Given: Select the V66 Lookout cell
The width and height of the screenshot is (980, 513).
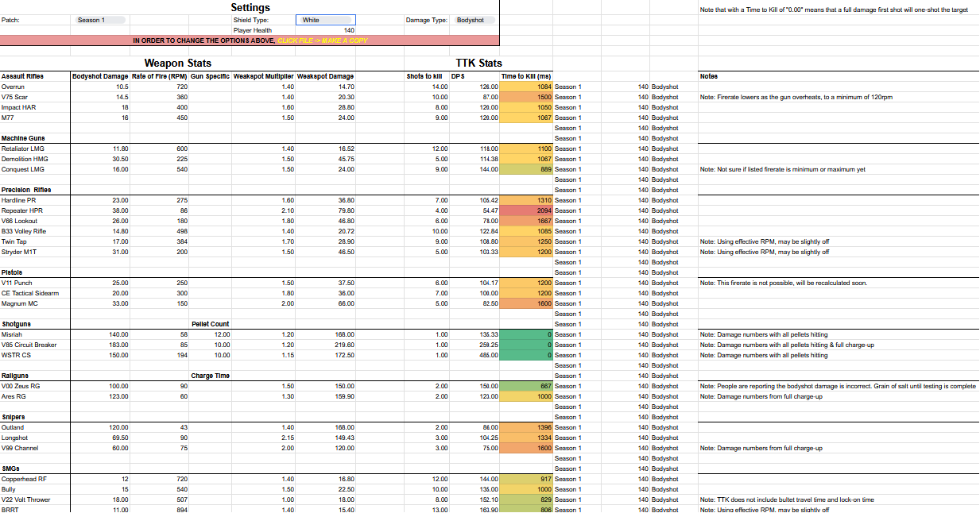Looking at the screenshot, I should pyautogui.click(x=36, y=221).
